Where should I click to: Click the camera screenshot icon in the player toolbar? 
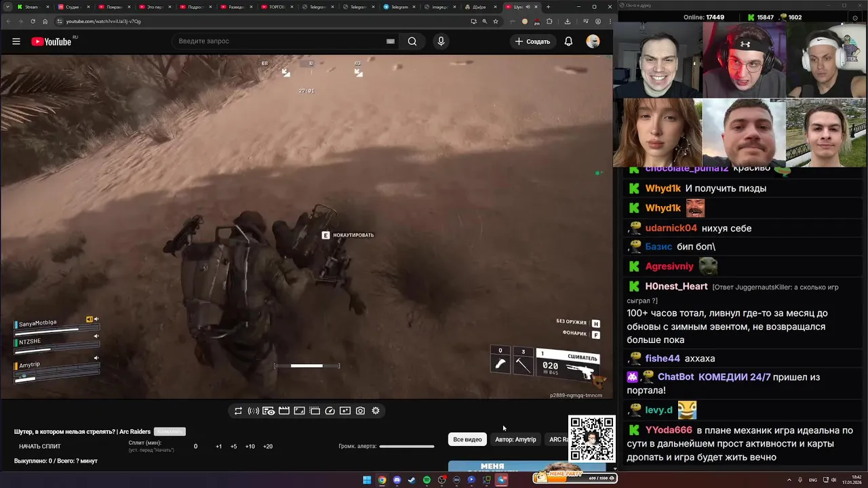click(360, 411)
